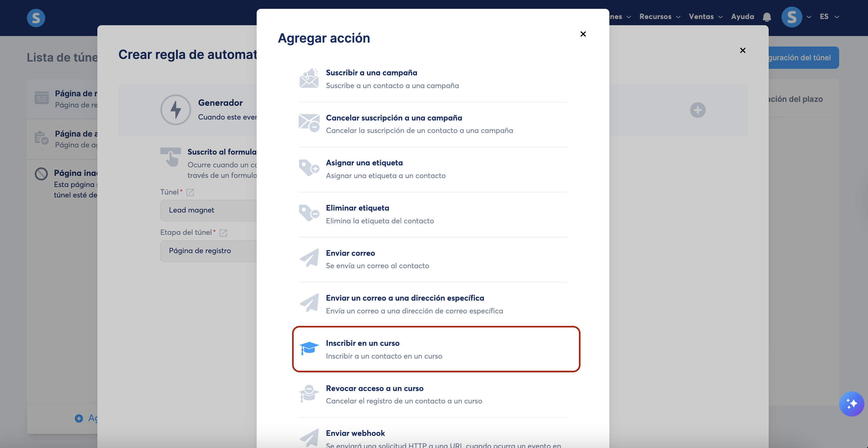Image resolution: width=868 pixels, height=448 pixels.
Task: Choose the Enviar webhook action
Action: (355, 433)
